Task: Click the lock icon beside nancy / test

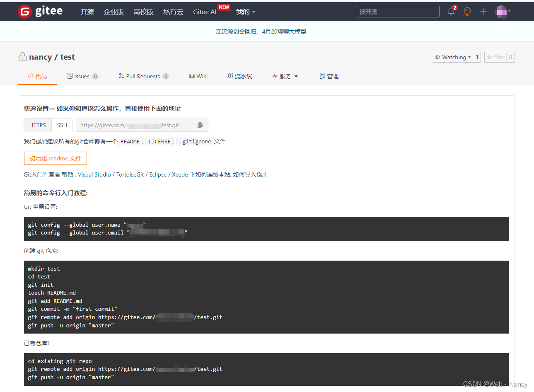Action: (x=22, y=57)
